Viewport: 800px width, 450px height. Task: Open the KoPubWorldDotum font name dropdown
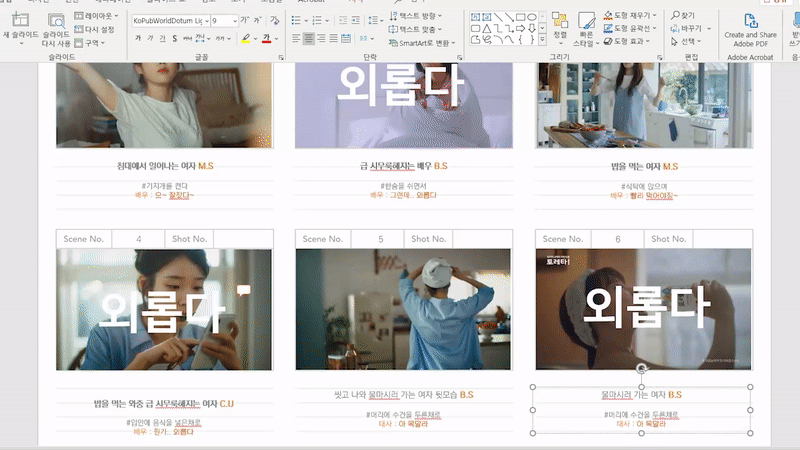point(207,21)
